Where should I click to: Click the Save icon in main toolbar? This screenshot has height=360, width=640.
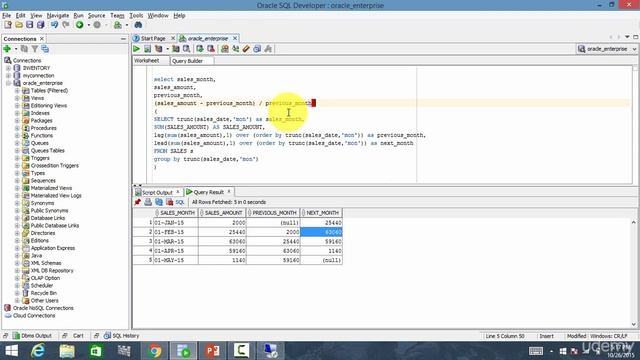pos(29,25)
